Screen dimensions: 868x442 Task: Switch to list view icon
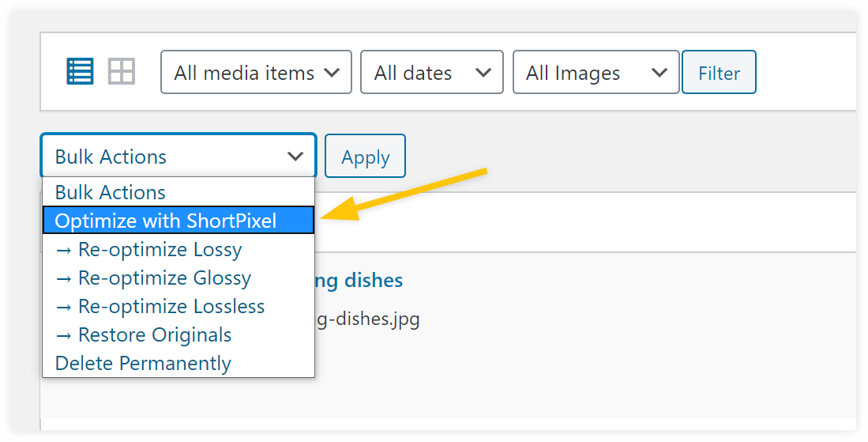tap(80, 71)
